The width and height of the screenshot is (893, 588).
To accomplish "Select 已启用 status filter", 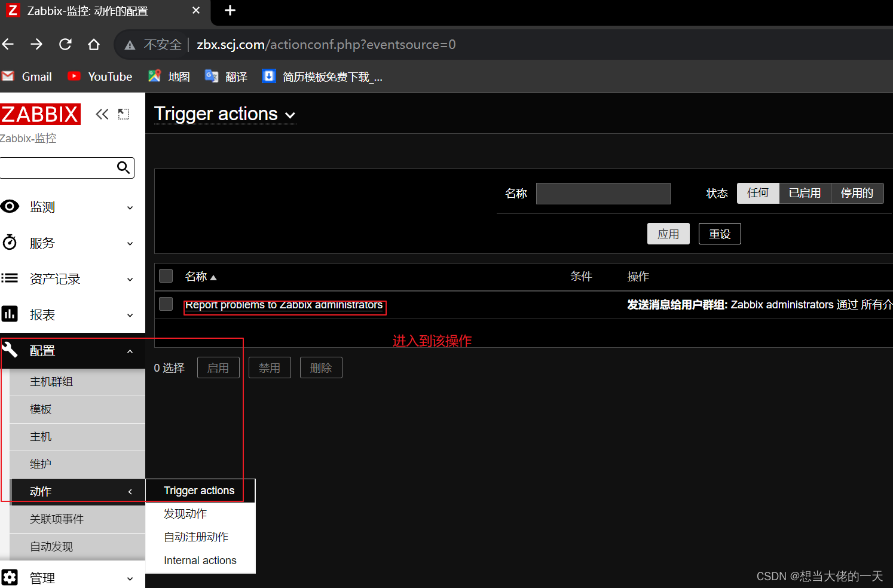I will coord(805,193).
